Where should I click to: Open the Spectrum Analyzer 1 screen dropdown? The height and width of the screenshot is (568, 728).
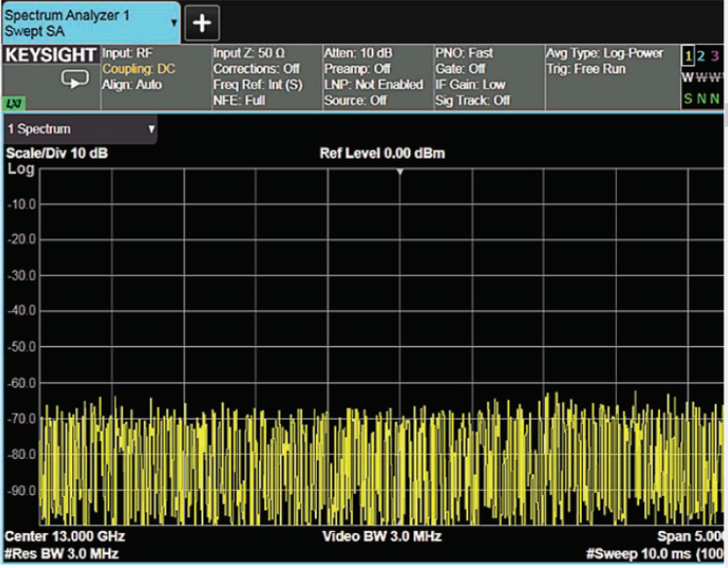point(173,21)
